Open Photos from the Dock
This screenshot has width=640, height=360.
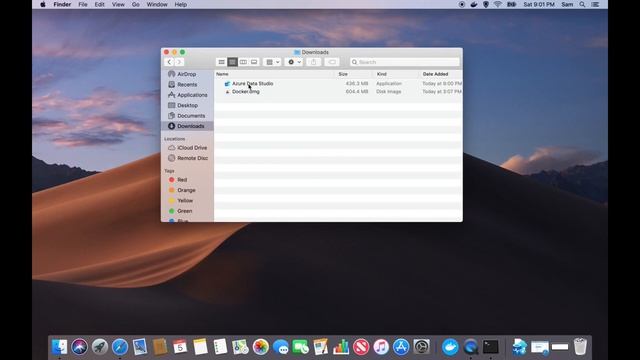(x=260, y=347)
